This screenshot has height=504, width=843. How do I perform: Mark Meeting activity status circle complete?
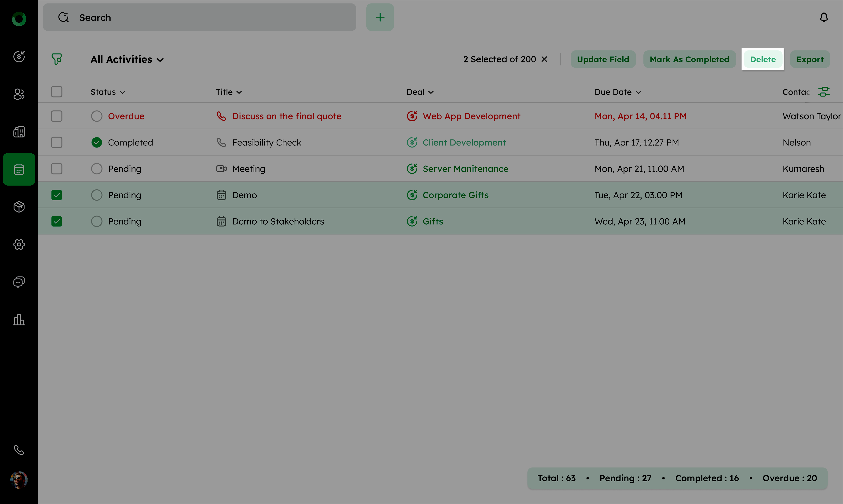[97, 169]
